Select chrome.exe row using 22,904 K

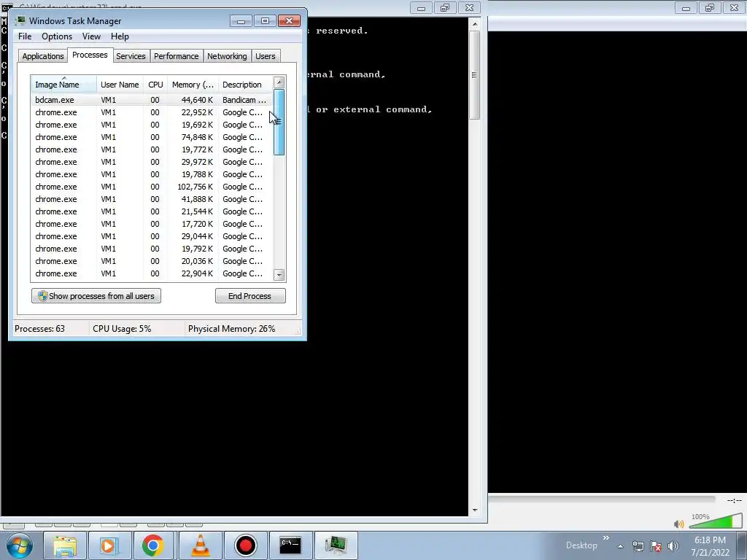click(x=152, y=273)
